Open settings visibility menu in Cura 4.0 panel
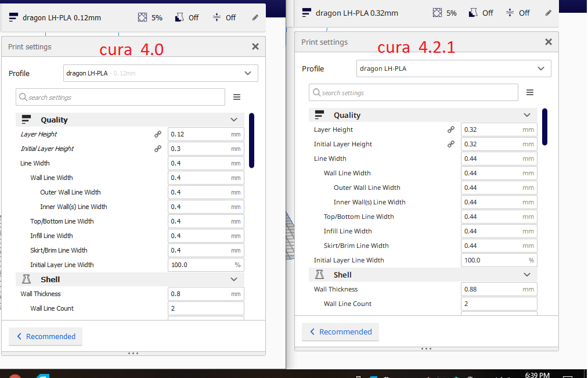 (237, 97)
